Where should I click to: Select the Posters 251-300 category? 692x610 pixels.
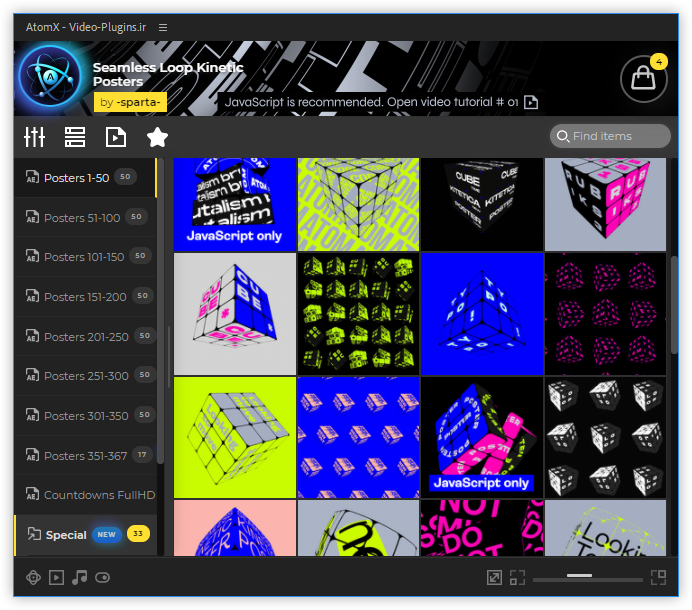pyautogui.click(x=86, y=375)
